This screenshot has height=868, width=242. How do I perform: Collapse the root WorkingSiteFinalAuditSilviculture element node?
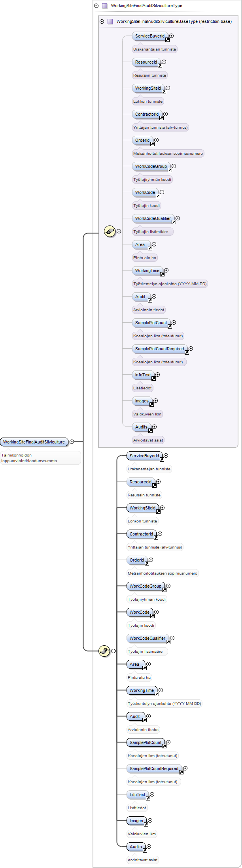[72, 442]
